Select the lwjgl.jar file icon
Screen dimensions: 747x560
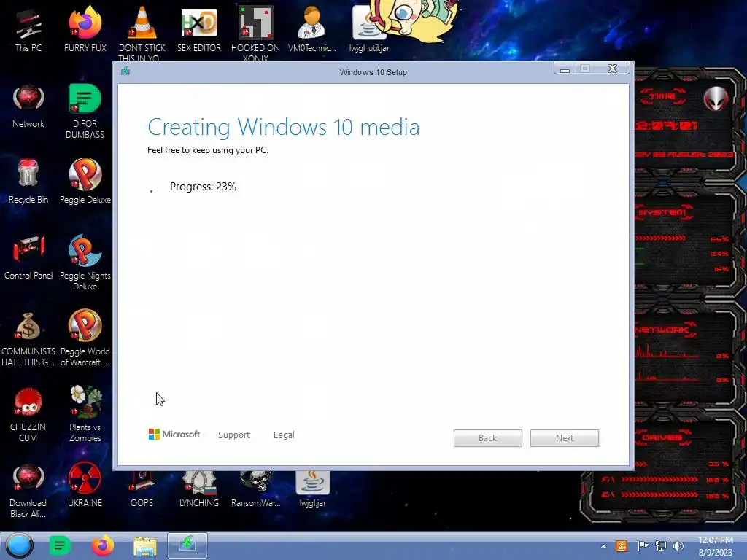(312, 489)
